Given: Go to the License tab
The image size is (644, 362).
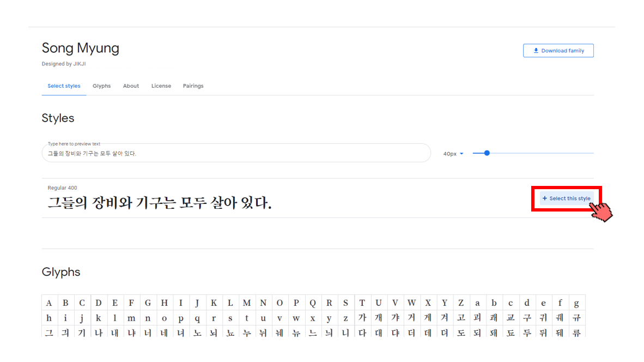Looking at the screenshot, I should click(161, 86).
